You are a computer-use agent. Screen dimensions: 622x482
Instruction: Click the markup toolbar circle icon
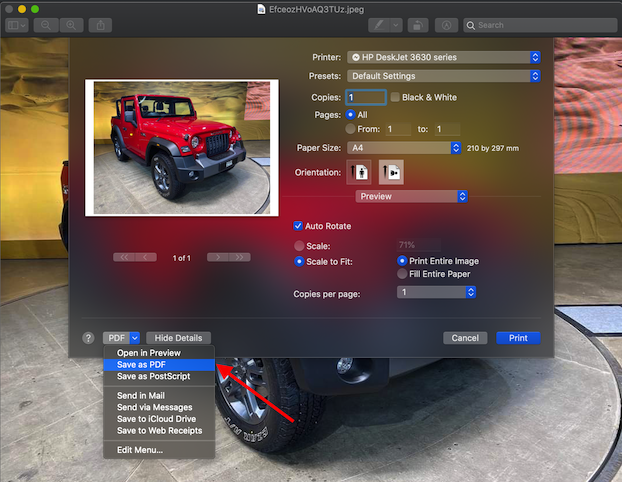[x=447, y=25]
